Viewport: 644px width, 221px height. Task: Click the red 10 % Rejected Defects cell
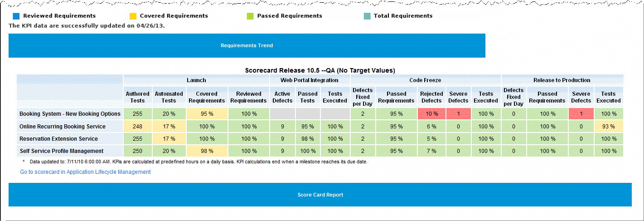coord(431,114)
